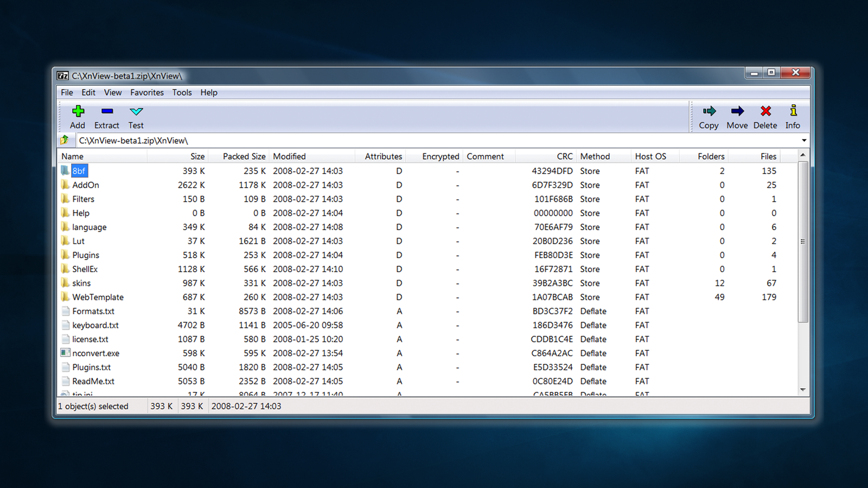The image size is (868, 488).
Task: Click the blue Extract minus icon
Action: point(107,111)
